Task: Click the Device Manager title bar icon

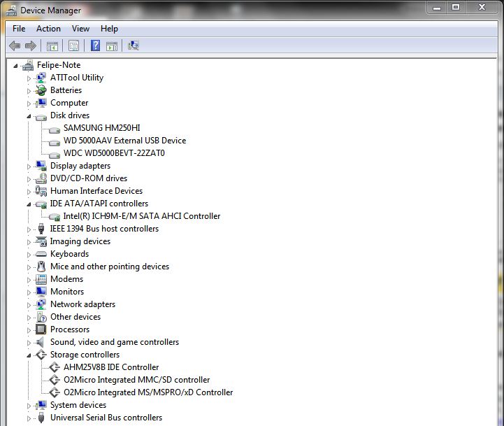Action: pos(11,11)
